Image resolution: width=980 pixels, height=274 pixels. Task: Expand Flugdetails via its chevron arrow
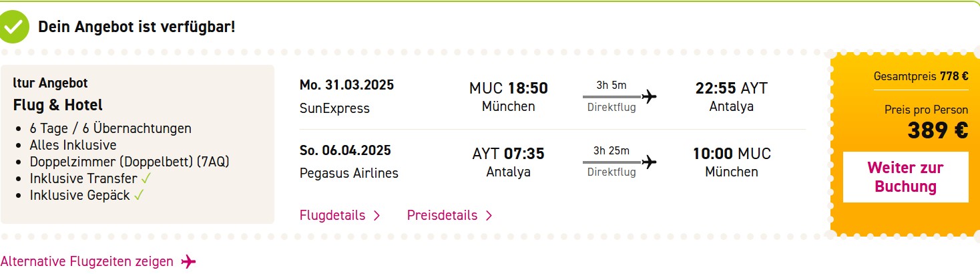(377, 216)
